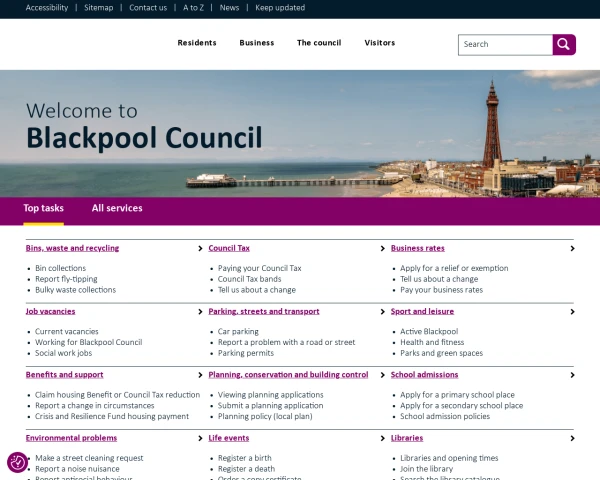Click 'Parks and green spaces' item
This screenshot has width=600, height=480.
(442, 353)
